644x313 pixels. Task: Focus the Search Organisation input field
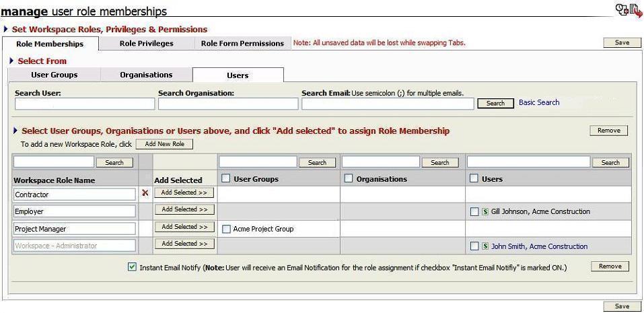pyautogui.click(x=228, y=104)
